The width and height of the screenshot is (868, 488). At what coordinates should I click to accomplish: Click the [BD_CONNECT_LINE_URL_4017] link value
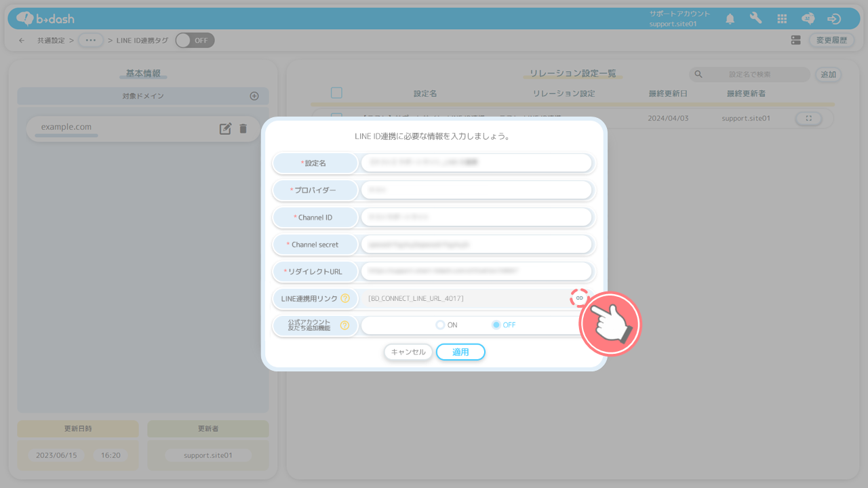[x=416, y=298]
